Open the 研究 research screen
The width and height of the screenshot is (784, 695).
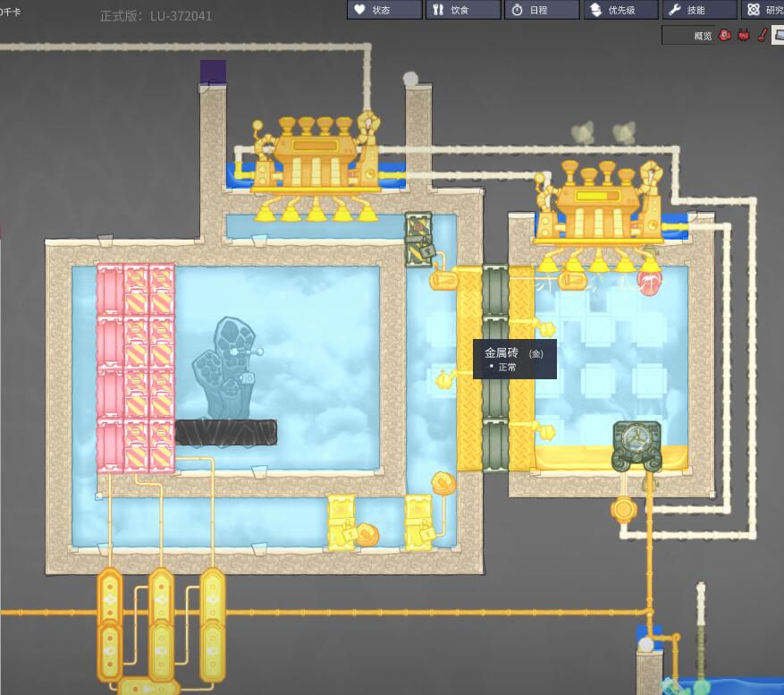(763, 10)
